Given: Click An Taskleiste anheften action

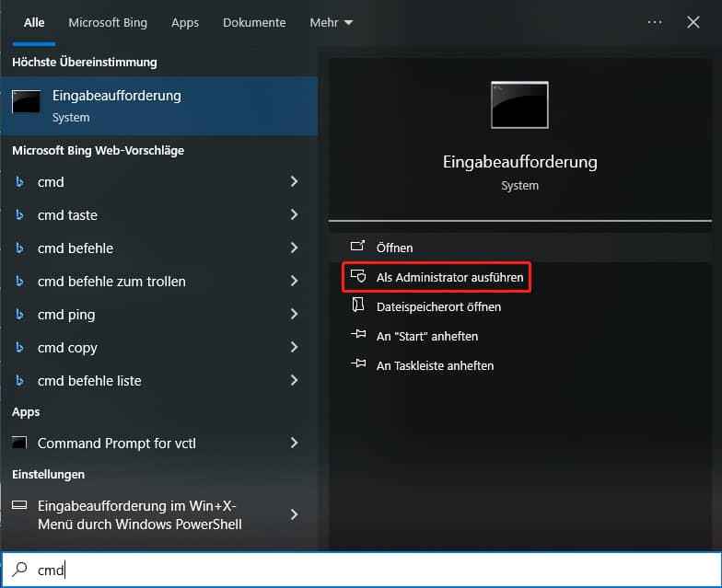Looking at the screenshot, I should coord(520,365).
